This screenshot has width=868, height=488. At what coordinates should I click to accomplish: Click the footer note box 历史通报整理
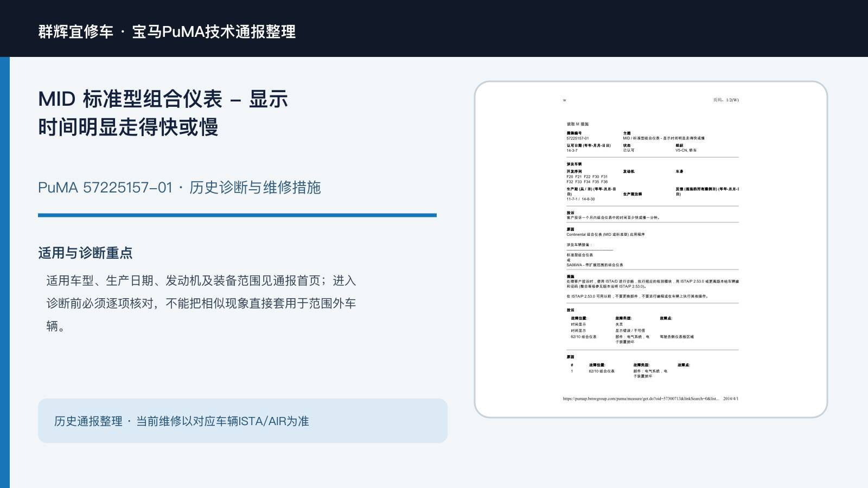point(242,421)
